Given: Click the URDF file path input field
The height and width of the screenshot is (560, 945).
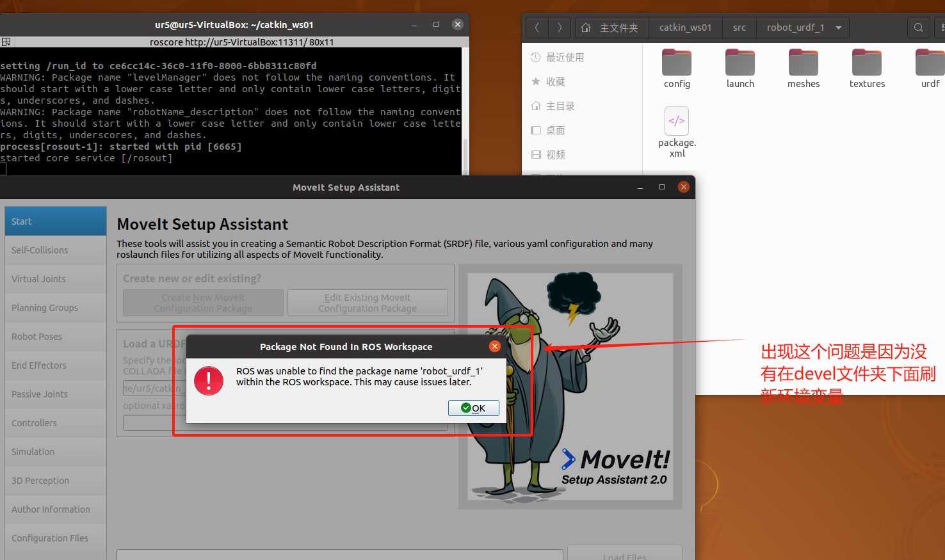Looking at the screenshot, I should pos(154,388).
